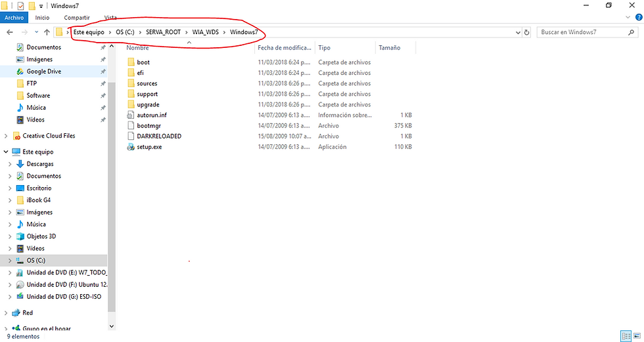The image size is (644, 342).
Task: Switch to large icons view layout
Action: (x=637, y=336)
